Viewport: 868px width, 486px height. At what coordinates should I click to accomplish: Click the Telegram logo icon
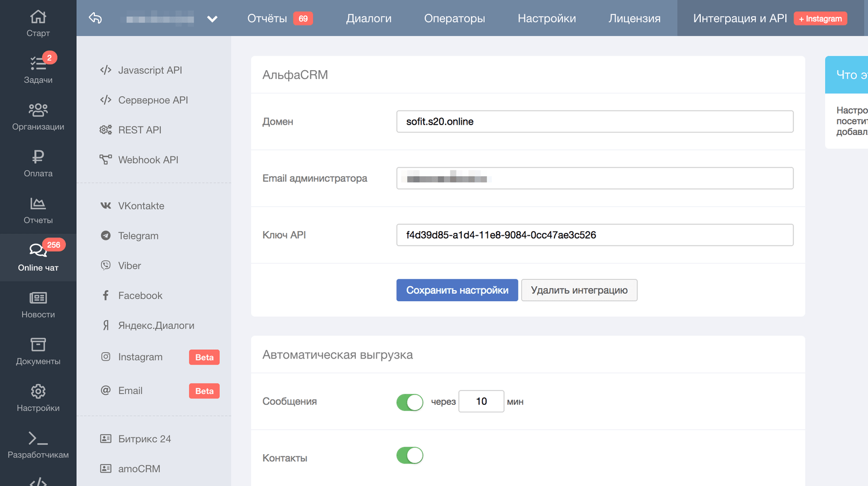(105, 236)
